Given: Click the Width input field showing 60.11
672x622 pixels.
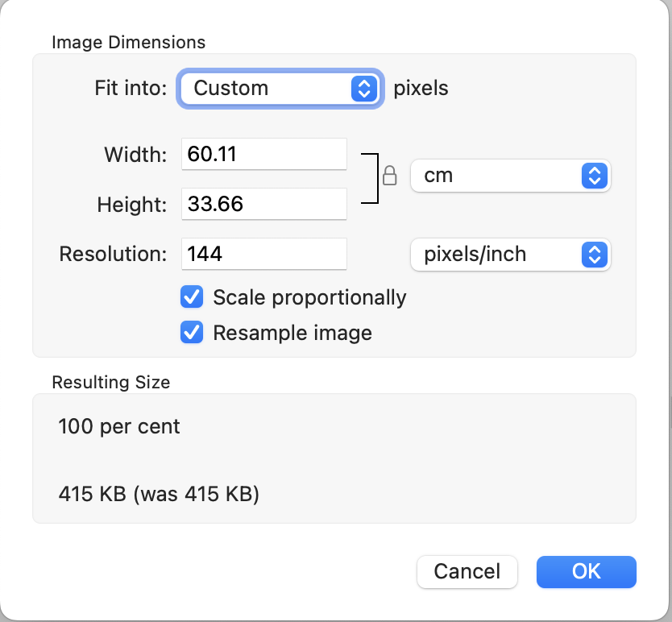Looking at the screenshot, I should click(263, 153).
